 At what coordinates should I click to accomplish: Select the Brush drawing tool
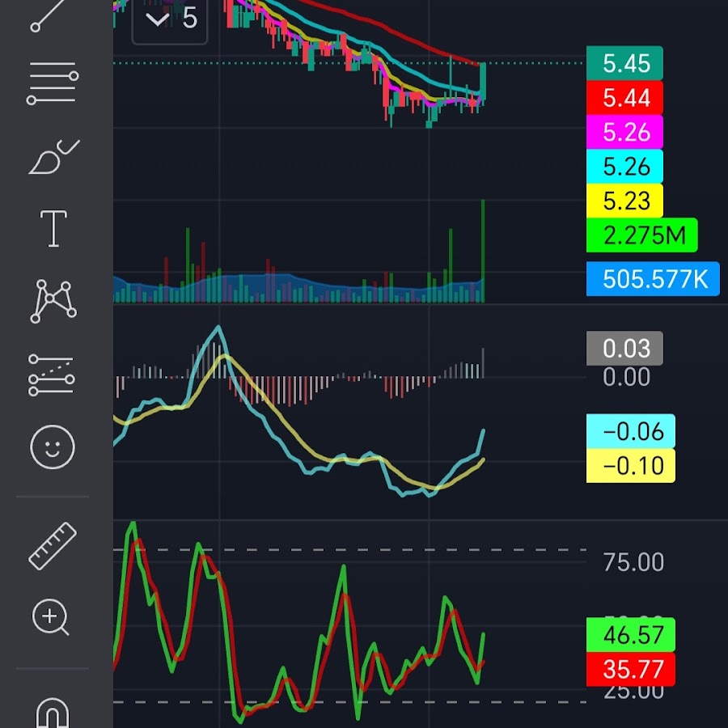point(53,157)
